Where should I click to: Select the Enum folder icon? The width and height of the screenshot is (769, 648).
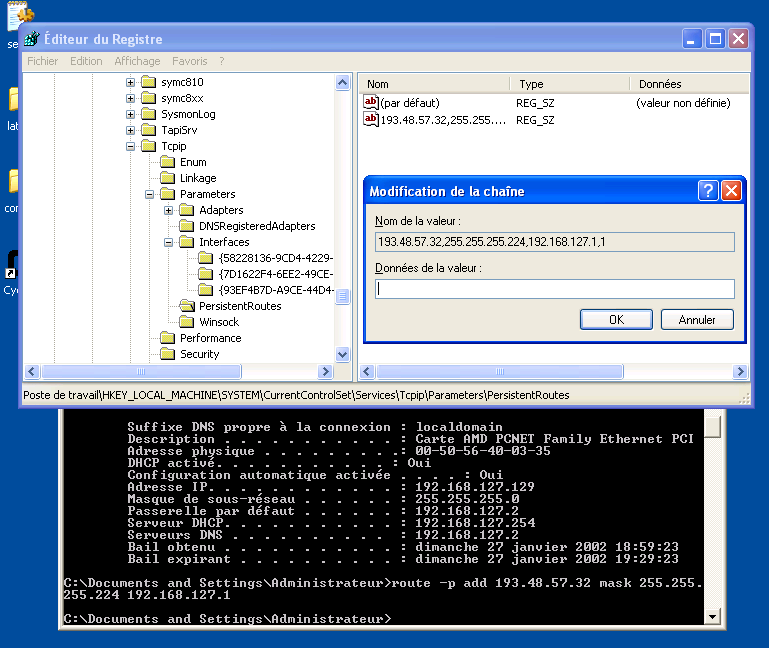tap(167, 162)
